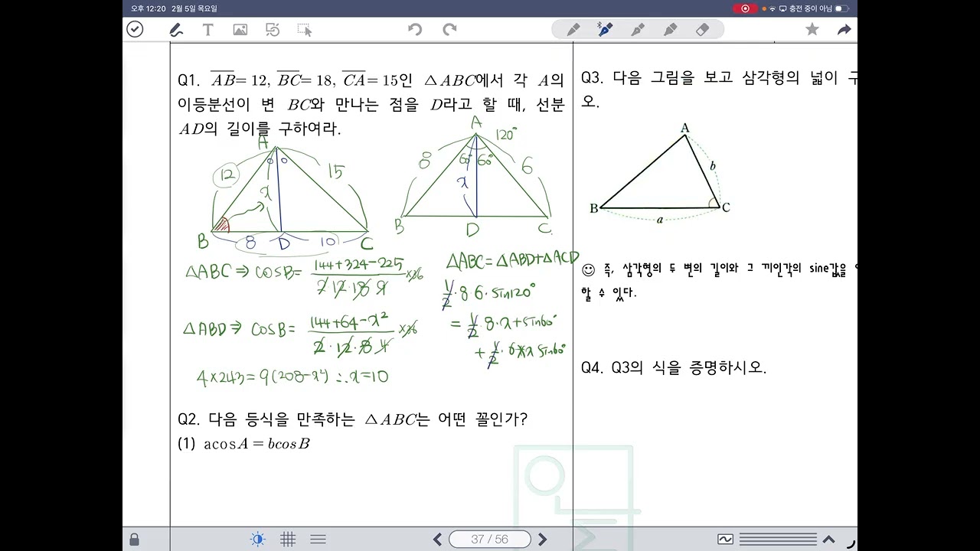This screenshot has width=980, height=551.
Task: Tap the clock showing 12:20
Action: pyautogui.click(x=149, y=8)
